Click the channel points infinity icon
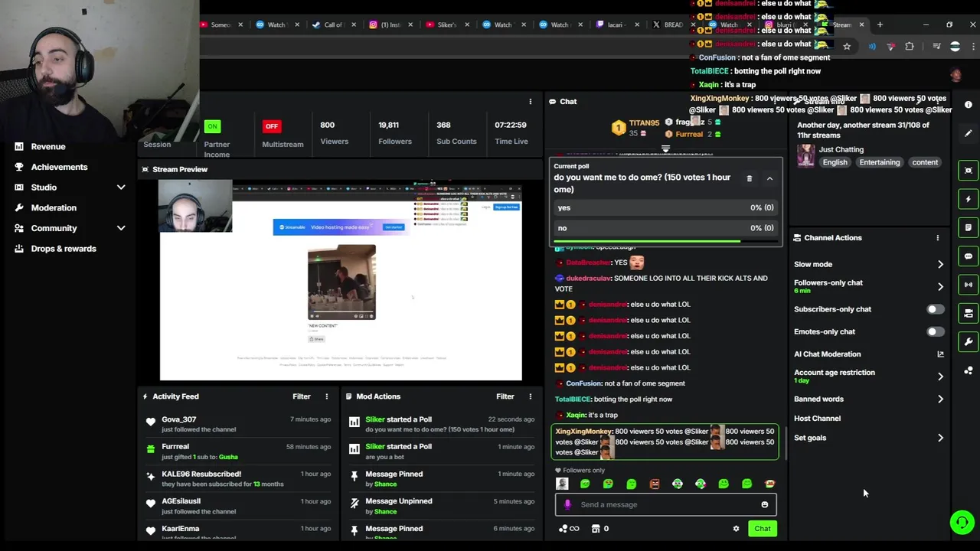Screen dimensions: 980x551 (x=569, y=529)
